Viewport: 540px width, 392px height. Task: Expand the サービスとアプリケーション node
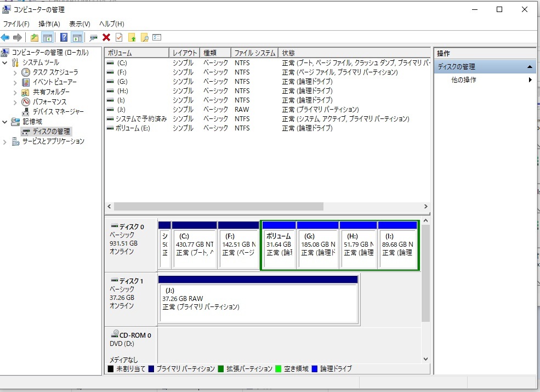[x=5, y=141]
